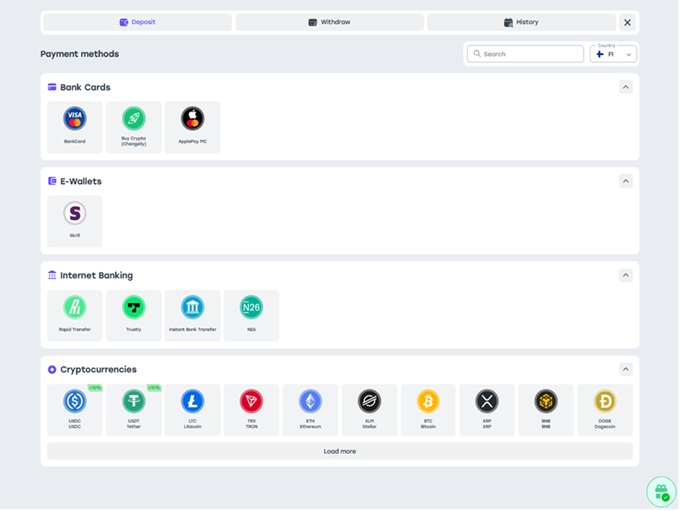
Task: Collapse the E-Wallets section
Action: point(625,181)
